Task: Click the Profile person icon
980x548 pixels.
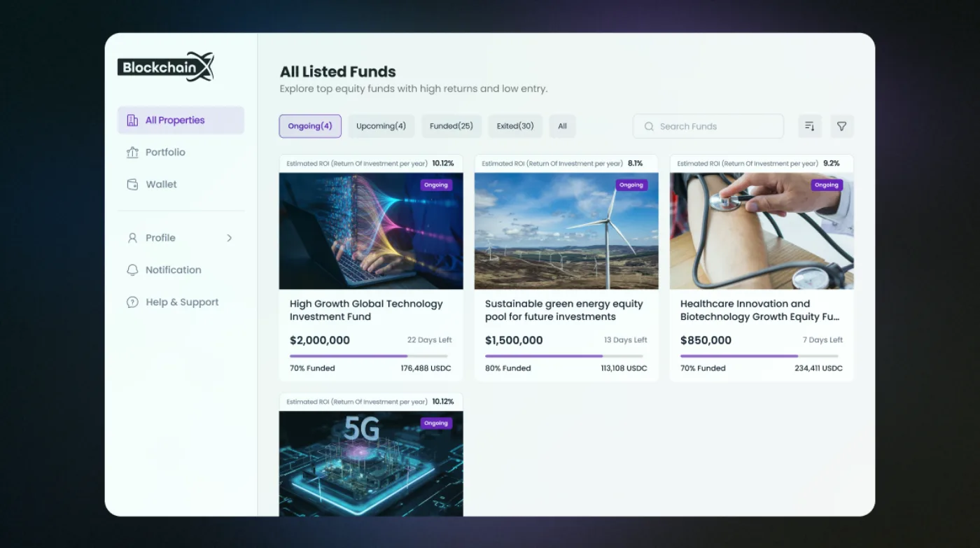Action: pyautogui.click(x=132, y=238)
